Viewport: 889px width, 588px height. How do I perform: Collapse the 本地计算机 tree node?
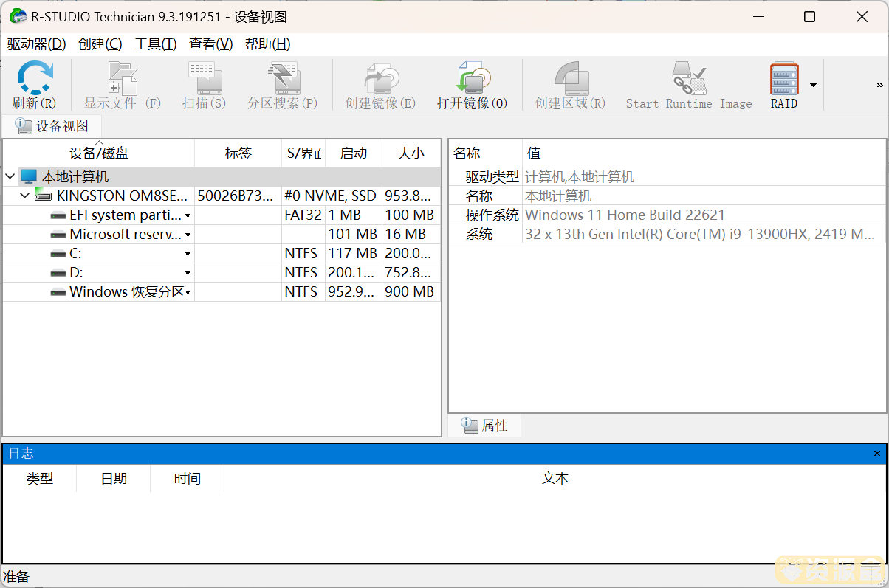tap(10, 177)
